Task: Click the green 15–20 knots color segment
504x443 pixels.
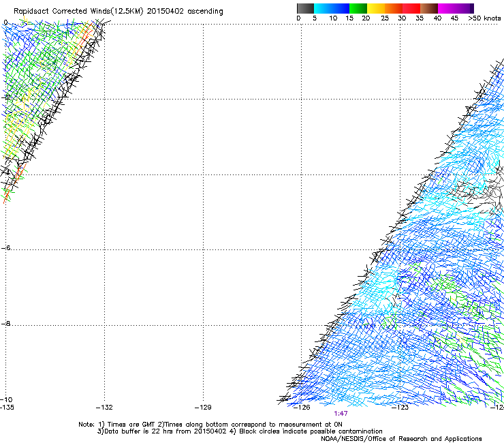Action: pos(358,8)
